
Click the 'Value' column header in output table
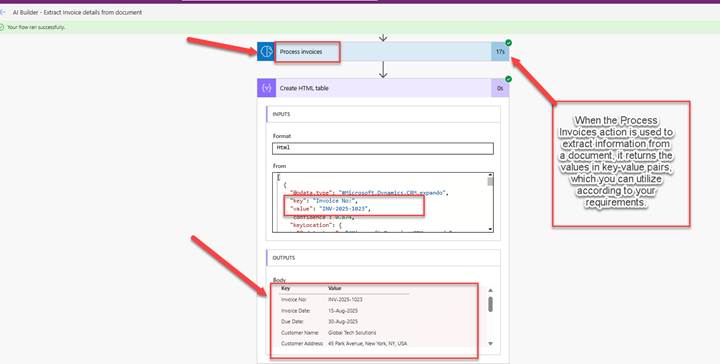(x=334, y=288)
